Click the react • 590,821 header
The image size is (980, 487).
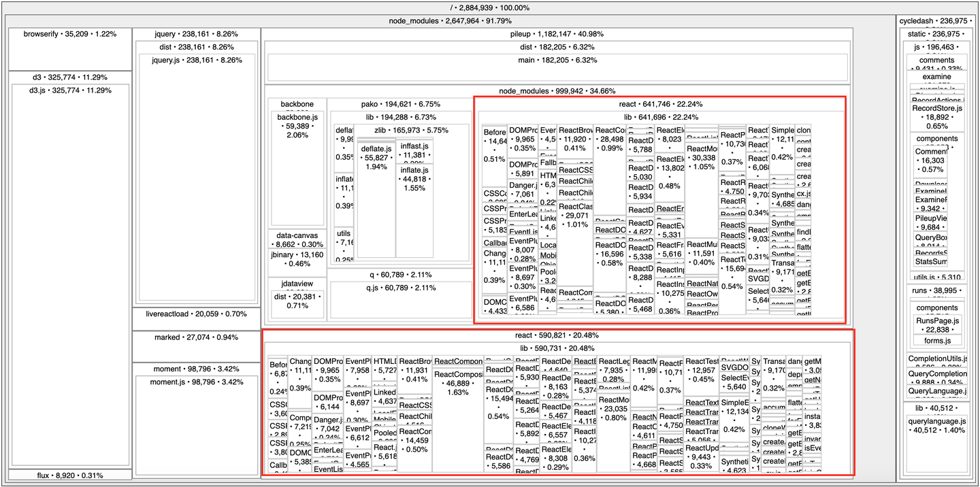click(557, 335)
